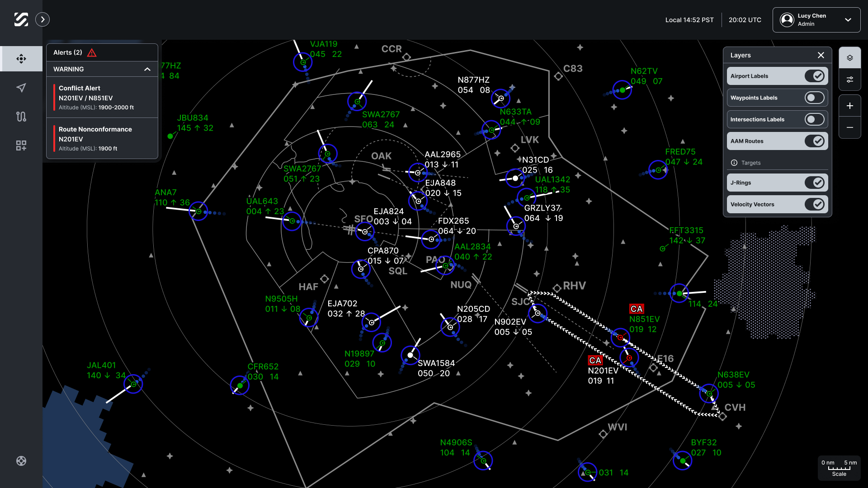Click the FRED75 data label
The width and height of the screenshot is (868, 488).
point(684,157)
